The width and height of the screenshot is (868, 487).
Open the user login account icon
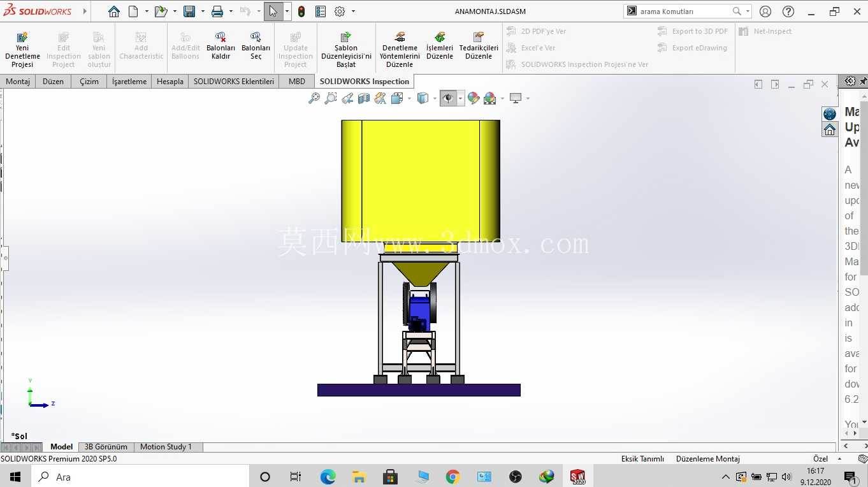pos(765,11)
